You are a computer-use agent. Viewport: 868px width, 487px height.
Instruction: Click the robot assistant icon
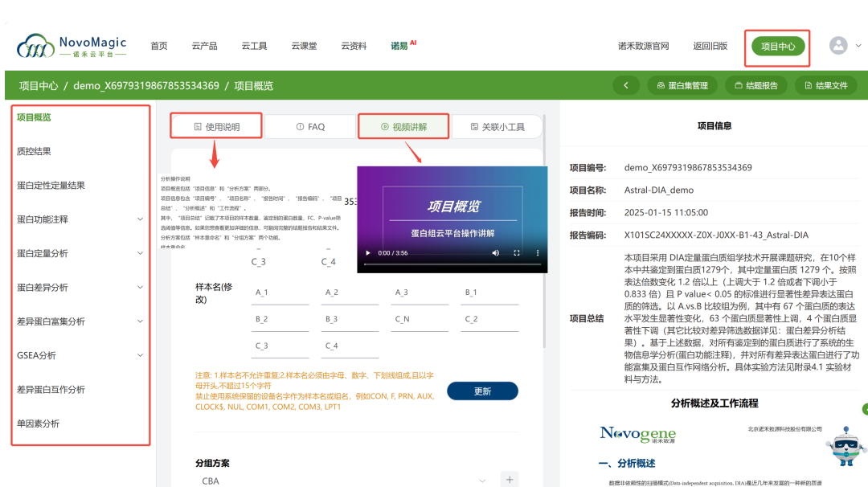(845, 446)
